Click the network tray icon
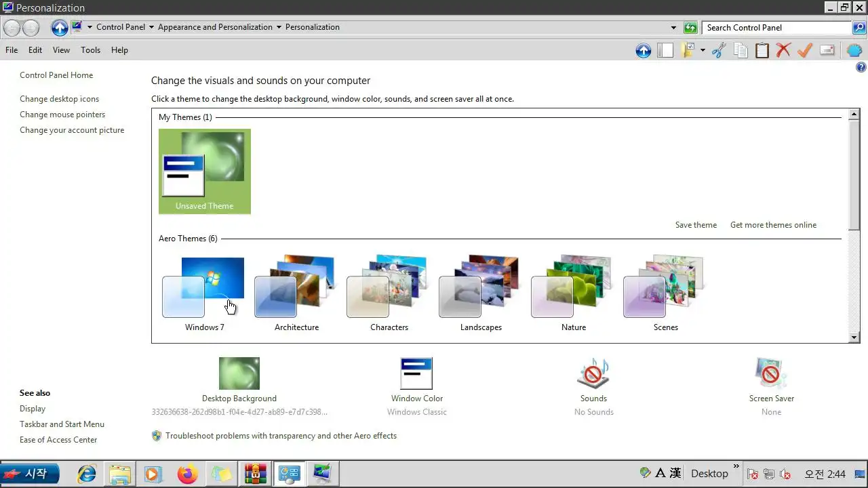The height and width of the screenshot is (488, 868). tap(769, 474)
